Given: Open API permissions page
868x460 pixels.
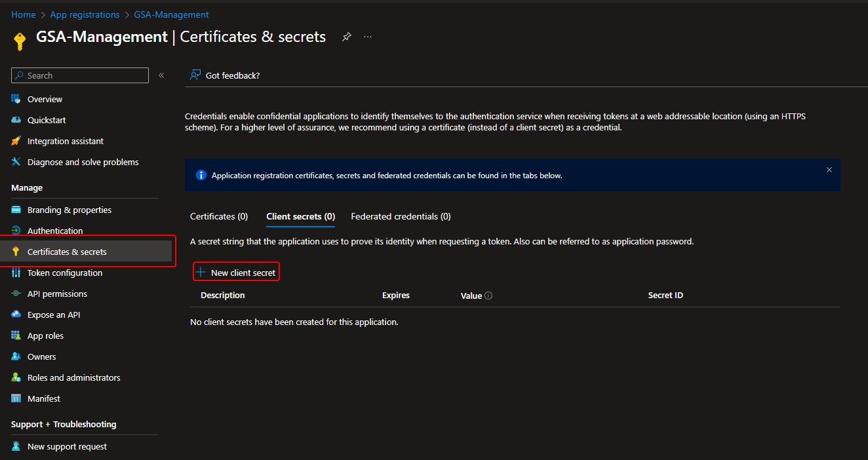Looking at the screenshot, I should 57,294.
